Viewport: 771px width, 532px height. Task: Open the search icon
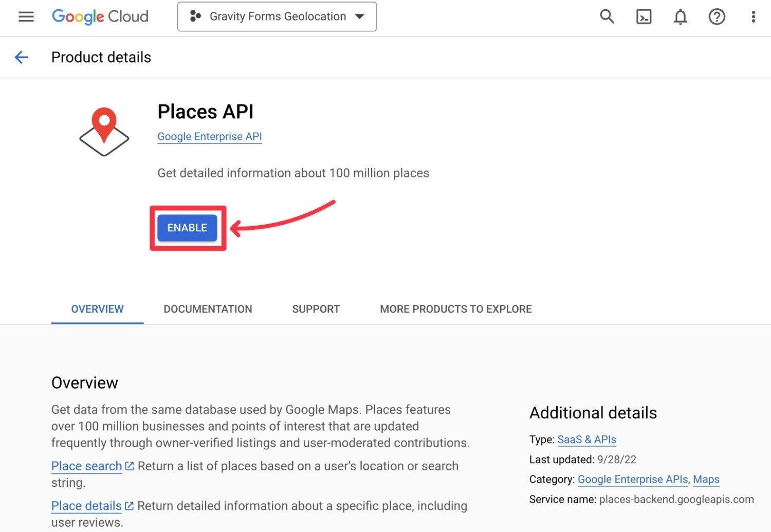[607, 16]
